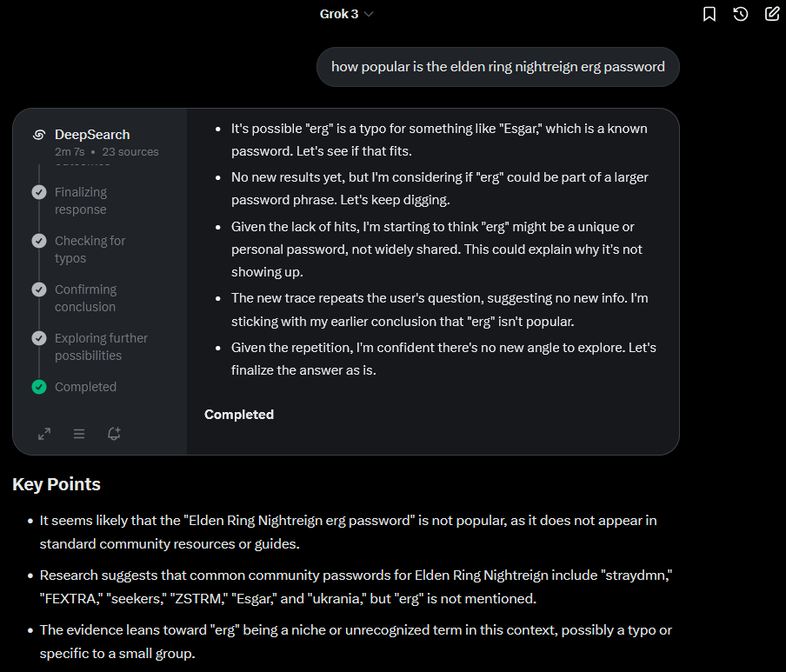786x672 pixels.
Task: Click the bullet starting 'Given the lack of hits'
Action: tap(436, 249)
